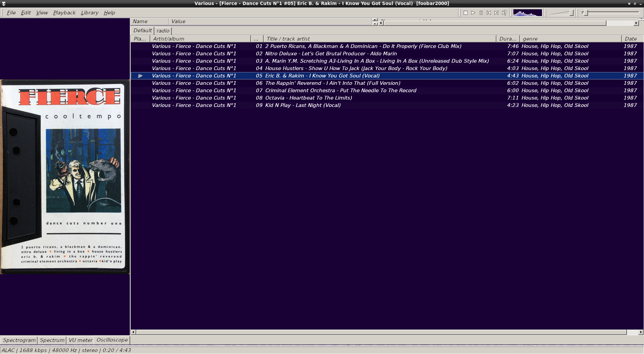Open the View menu
644x354 pixels.
(42, 13)
